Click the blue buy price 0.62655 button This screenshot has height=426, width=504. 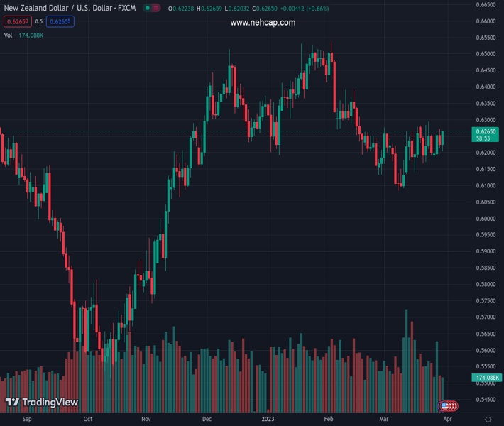click(x=60, y=21)
